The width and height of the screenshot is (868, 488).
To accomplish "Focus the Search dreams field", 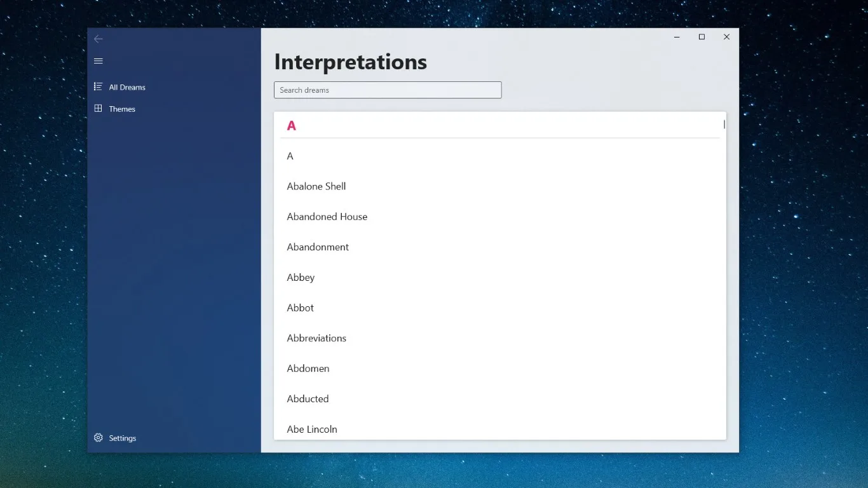I will pos(388,90).
